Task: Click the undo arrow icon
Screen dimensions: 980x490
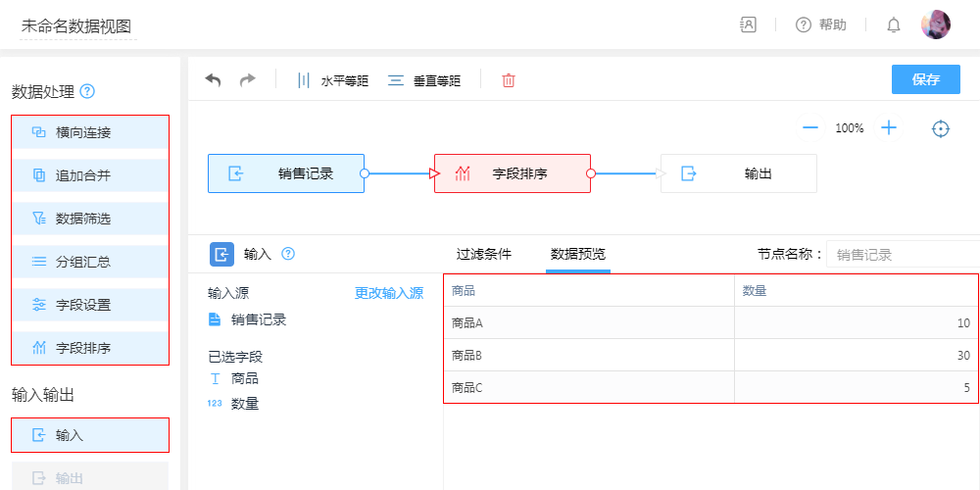Action: (213, 80)
